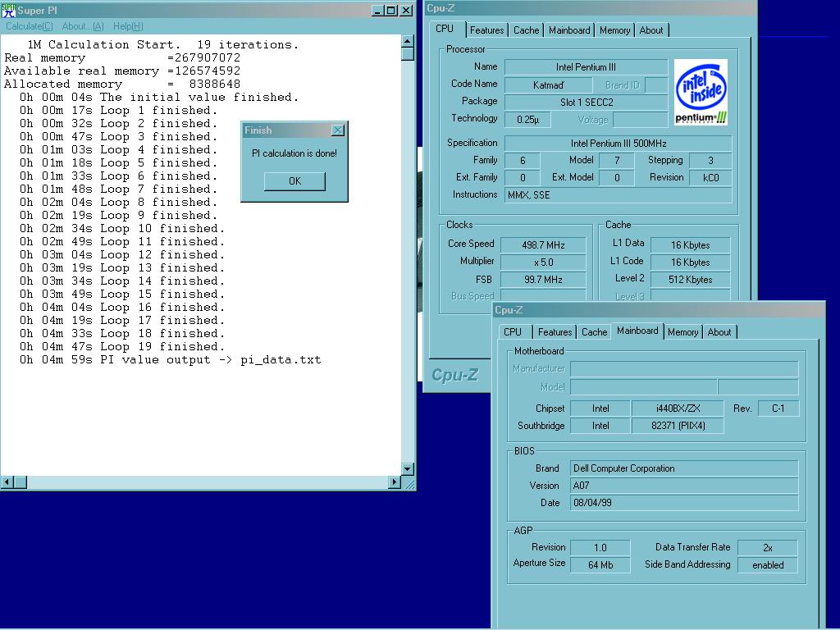Click 'The initial value finished.' log line
Image resolution: width=840 pixels, height=630 pixels.
[159, 98]
